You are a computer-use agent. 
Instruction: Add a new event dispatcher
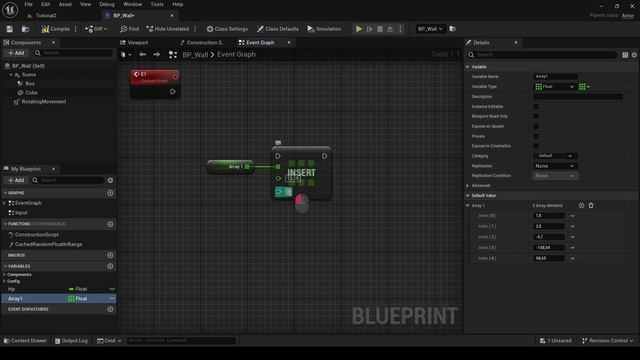coord(110,309)
